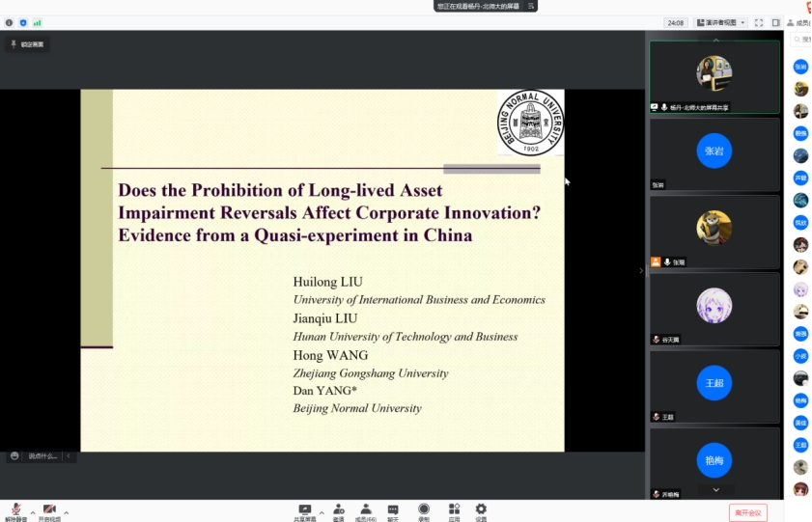The width and height of the screenshot is (812, 522).
Task: Click the red Leave Meeting button
Action: (x=747, y=512)
